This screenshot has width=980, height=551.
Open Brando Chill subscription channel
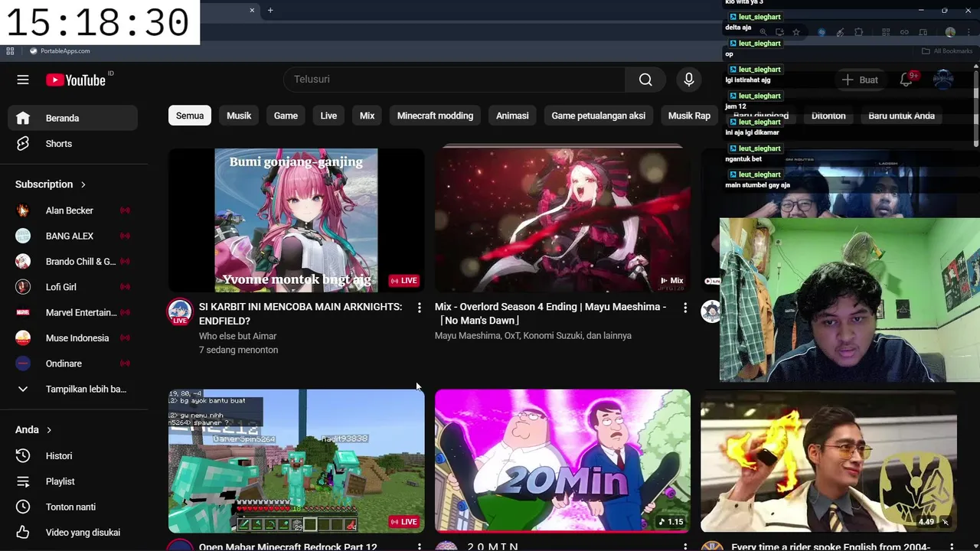coord(73,262)
